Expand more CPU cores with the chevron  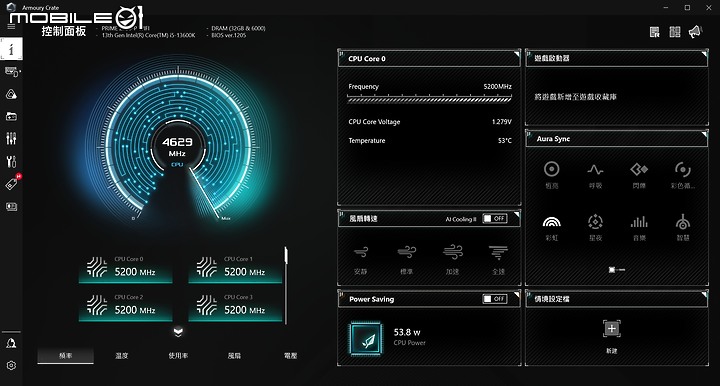(x=179, y=332)
